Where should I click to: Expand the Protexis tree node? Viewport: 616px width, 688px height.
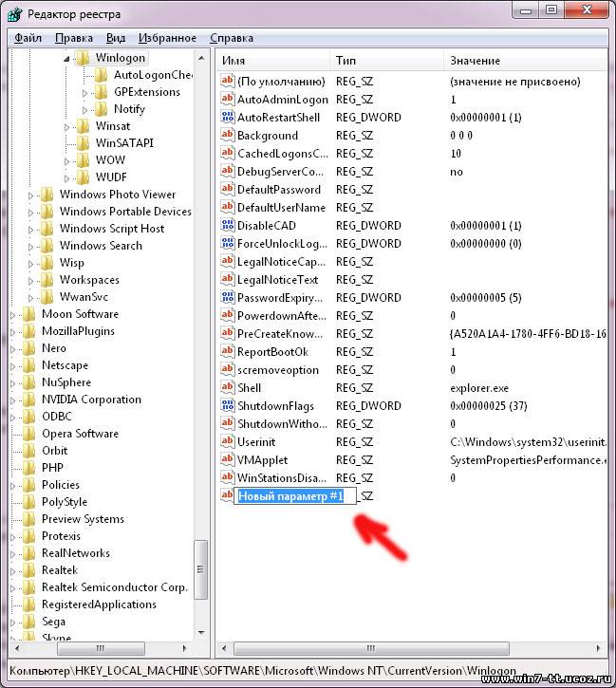[x=12, y=537]
